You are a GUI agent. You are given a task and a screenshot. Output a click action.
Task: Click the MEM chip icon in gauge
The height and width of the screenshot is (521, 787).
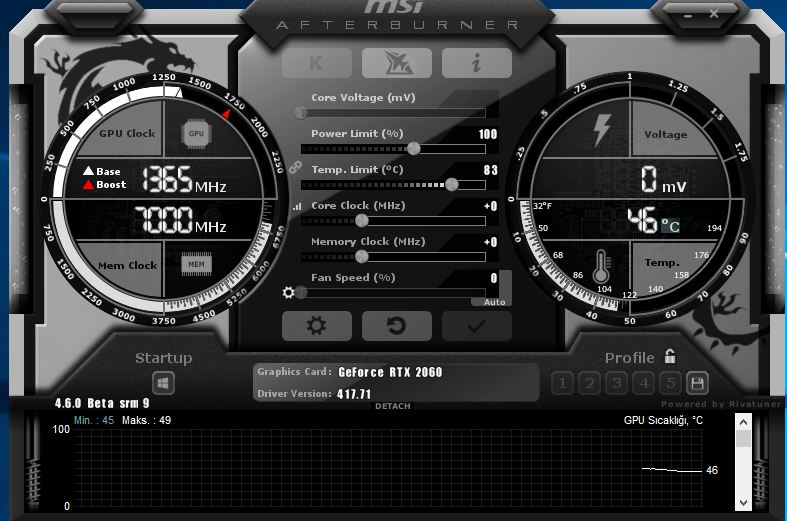[x=196, y=264]
